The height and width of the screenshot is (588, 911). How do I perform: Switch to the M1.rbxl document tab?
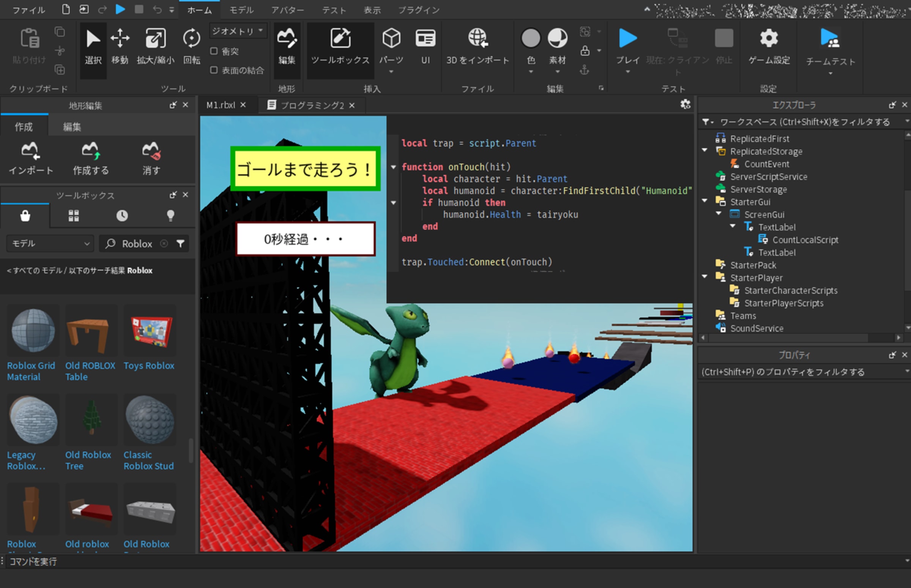pyautogui.click(x=221, y=105)
